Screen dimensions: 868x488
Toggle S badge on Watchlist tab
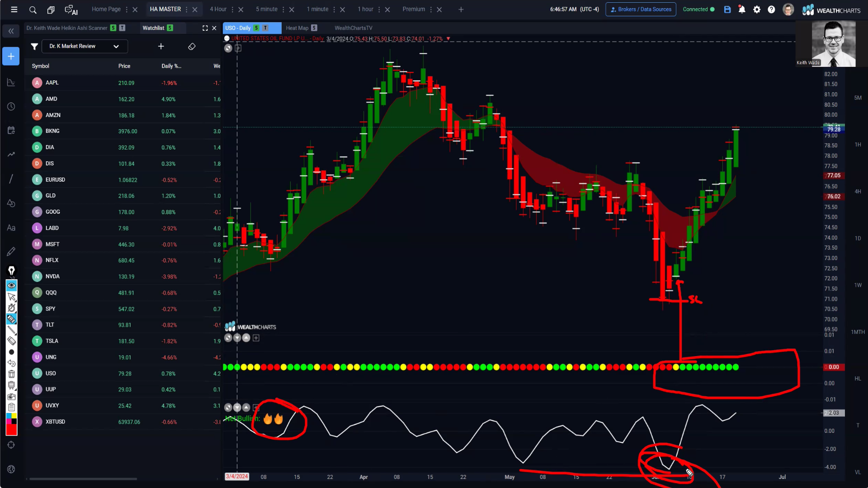tap(170, 28)
